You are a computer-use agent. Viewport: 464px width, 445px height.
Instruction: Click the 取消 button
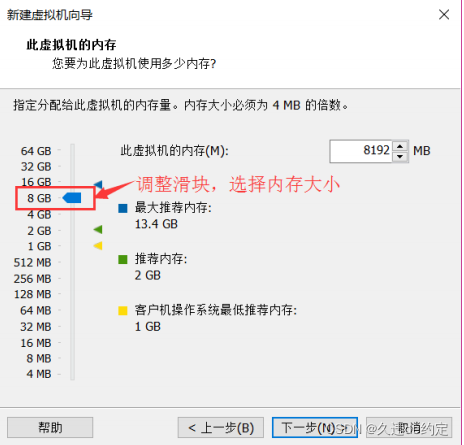(x=409, y=427)
